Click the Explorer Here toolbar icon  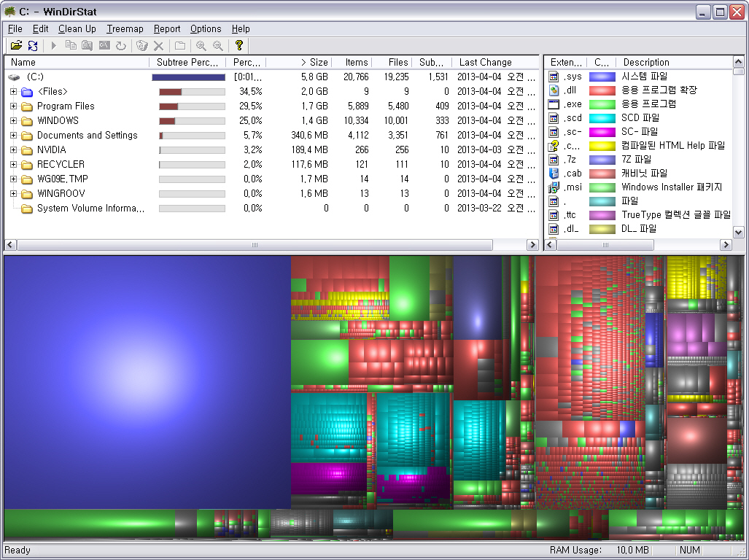[87, 45]
